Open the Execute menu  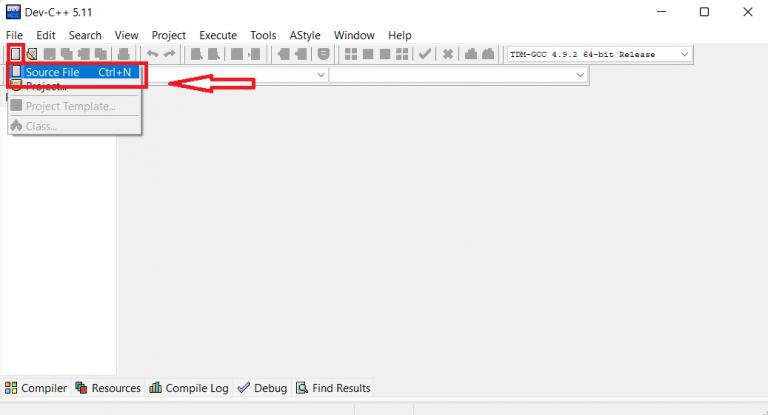(x=218, y=35)
